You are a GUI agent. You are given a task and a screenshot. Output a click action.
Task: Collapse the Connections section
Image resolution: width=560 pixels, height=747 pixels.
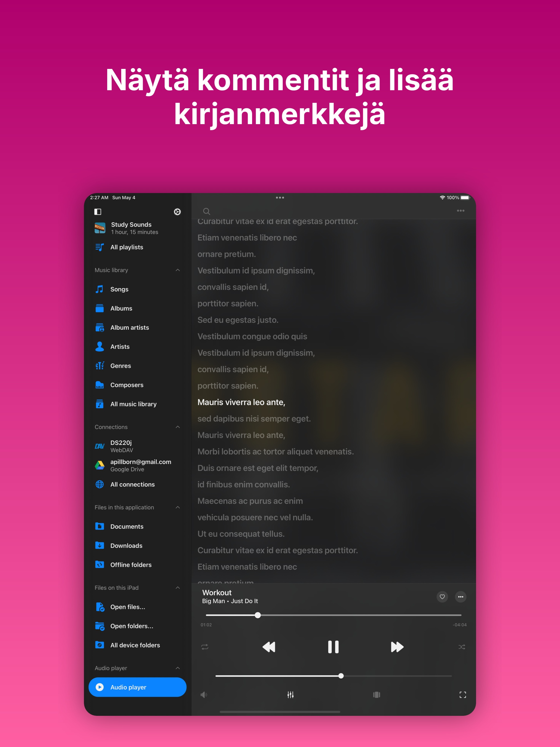pyautogui.click(x=178, y=427)
